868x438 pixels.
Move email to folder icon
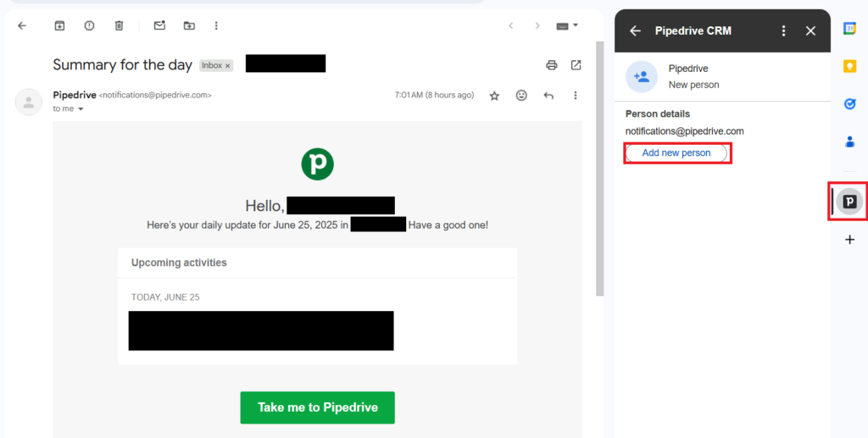click(189, 25)
